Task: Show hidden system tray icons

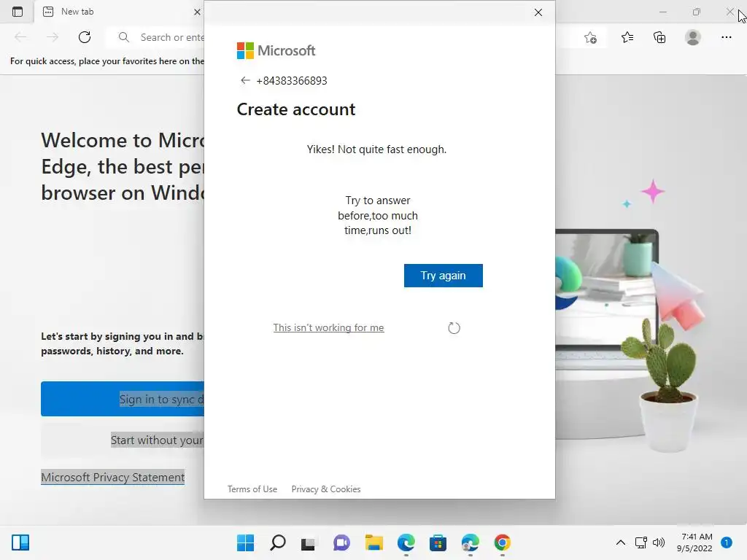Action: (620, 542)
